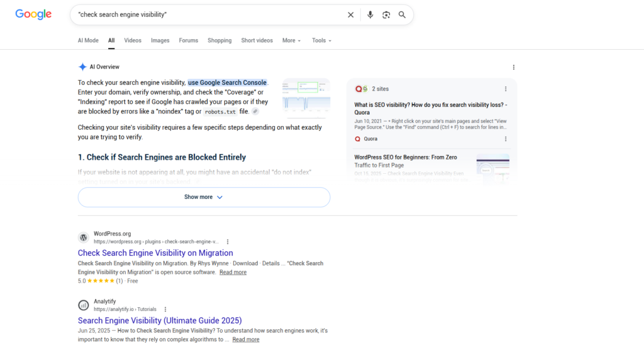Click Read more under Analytify result
Viewport: 644px width, 347px height.
[x=246, y=339]
